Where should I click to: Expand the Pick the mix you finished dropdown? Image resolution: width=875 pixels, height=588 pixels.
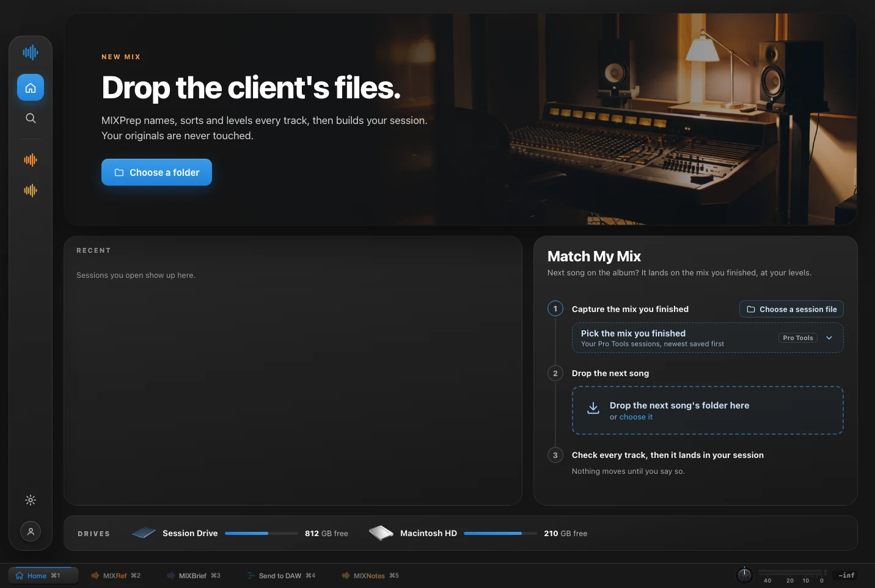pos(708,338)
